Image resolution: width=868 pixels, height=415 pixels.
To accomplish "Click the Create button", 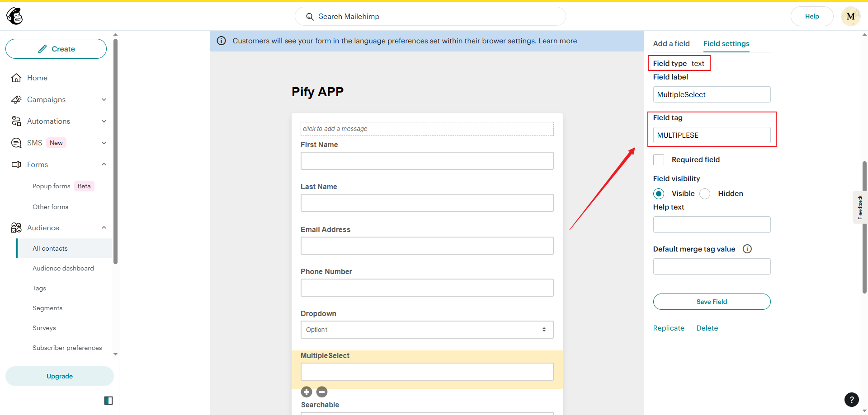I will click(56, 49).
